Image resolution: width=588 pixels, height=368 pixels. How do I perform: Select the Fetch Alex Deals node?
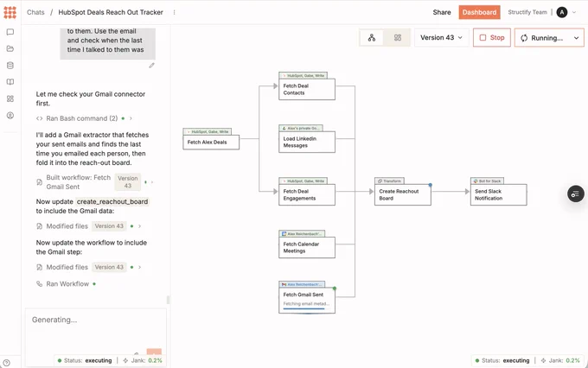pyautogui.click(x=211, y=143)
